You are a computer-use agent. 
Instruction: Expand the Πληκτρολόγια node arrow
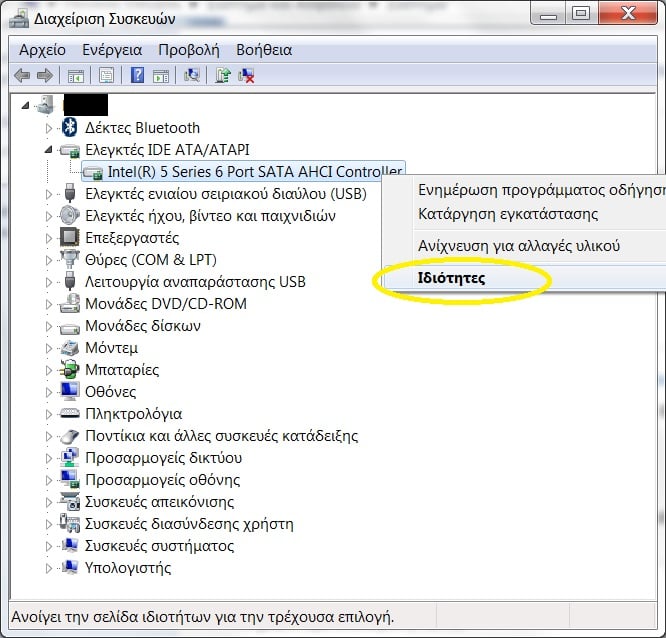pyautogui.click(x=49, y=414)
